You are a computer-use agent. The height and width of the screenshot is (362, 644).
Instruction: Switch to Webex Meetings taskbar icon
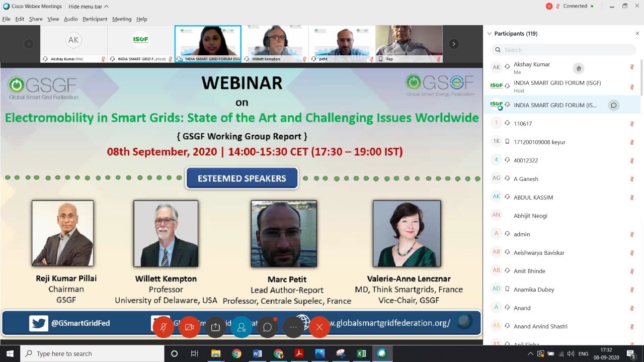(x=382, y=353)
